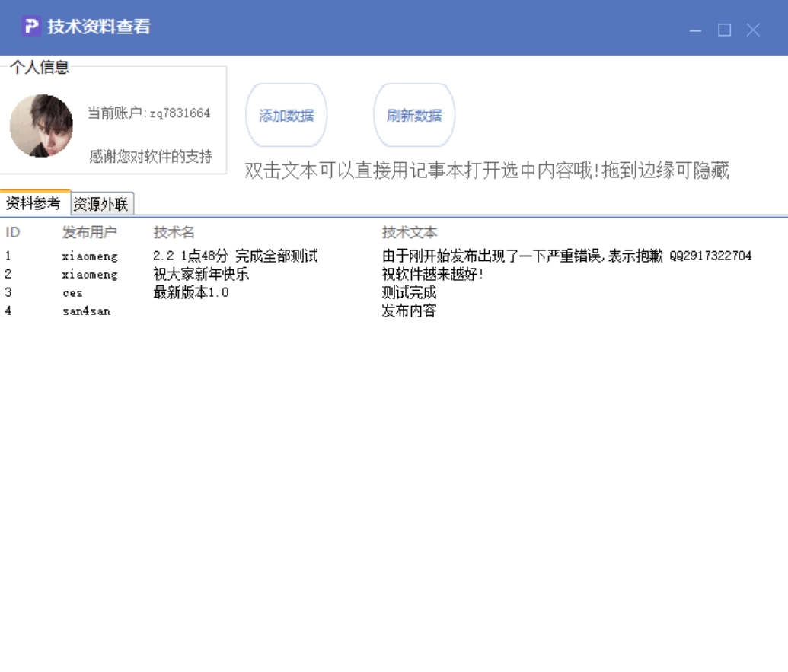Select row with ID 1

click(x=394, y=256)
